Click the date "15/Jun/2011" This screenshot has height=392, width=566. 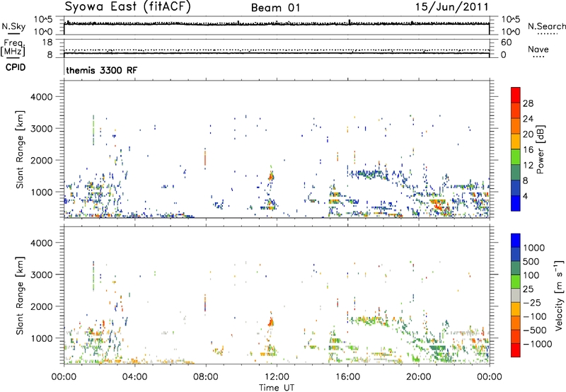[x=451, y=7]
